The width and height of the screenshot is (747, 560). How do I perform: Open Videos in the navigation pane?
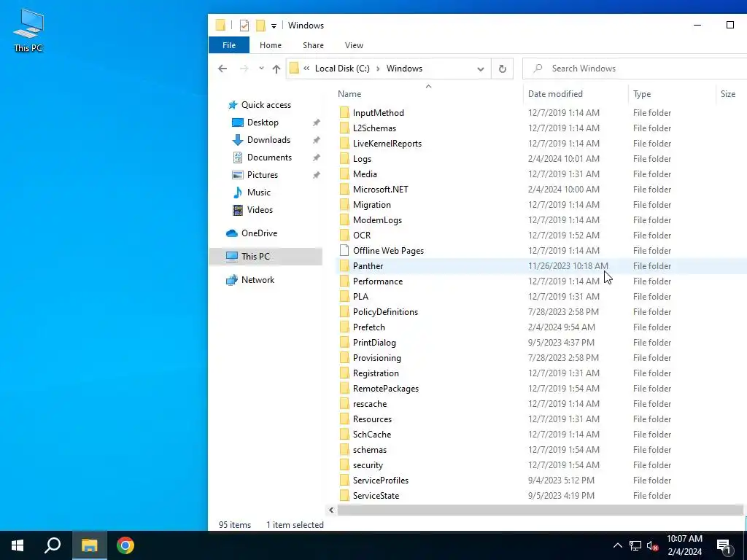260,210
